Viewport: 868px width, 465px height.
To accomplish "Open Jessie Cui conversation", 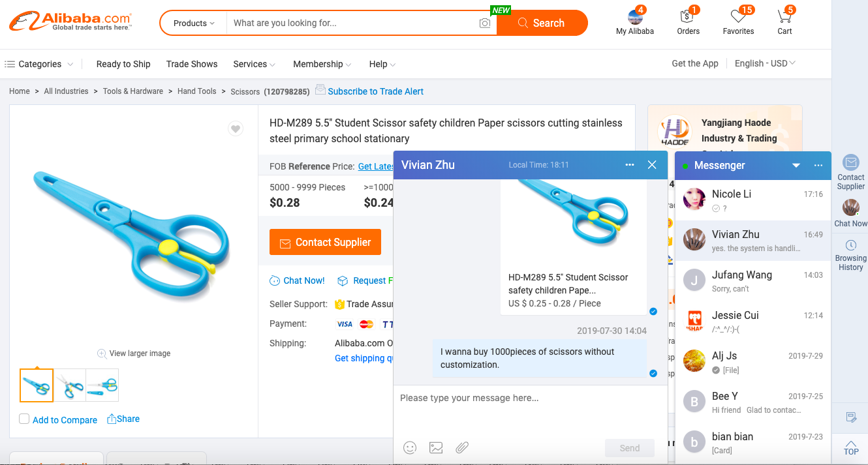I will [753, 321].
